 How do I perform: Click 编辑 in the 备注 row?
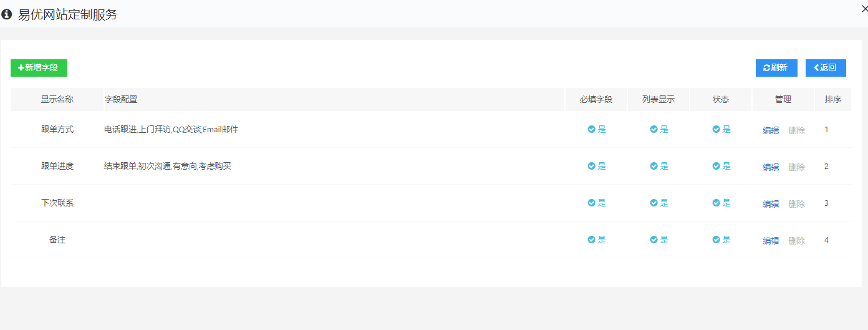[x=771, y=241]
